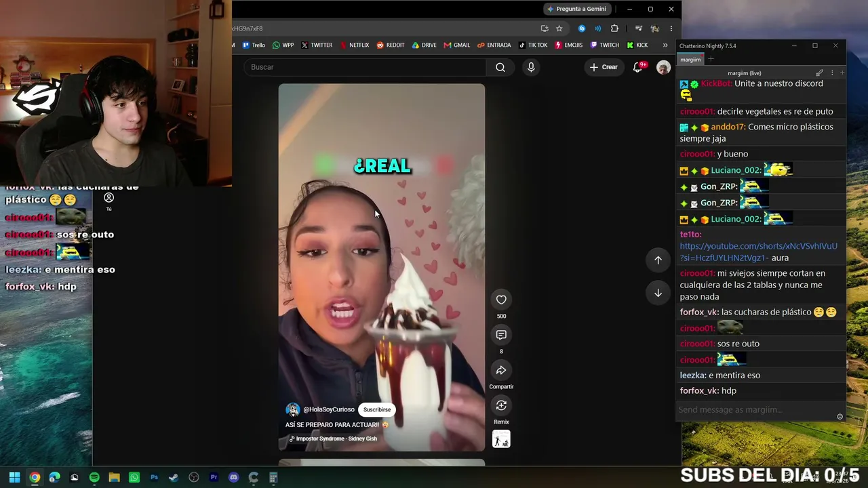Focus the Send message as margiim input
The image size is (868, 488).
point(756,409)
